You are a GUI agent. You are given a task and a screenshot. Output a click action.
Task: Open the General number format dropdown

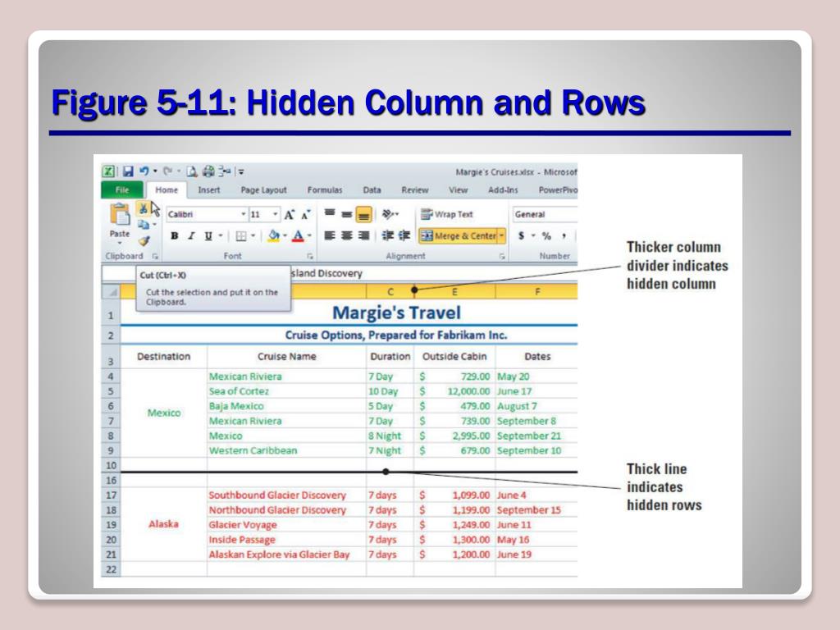(545, 214)
